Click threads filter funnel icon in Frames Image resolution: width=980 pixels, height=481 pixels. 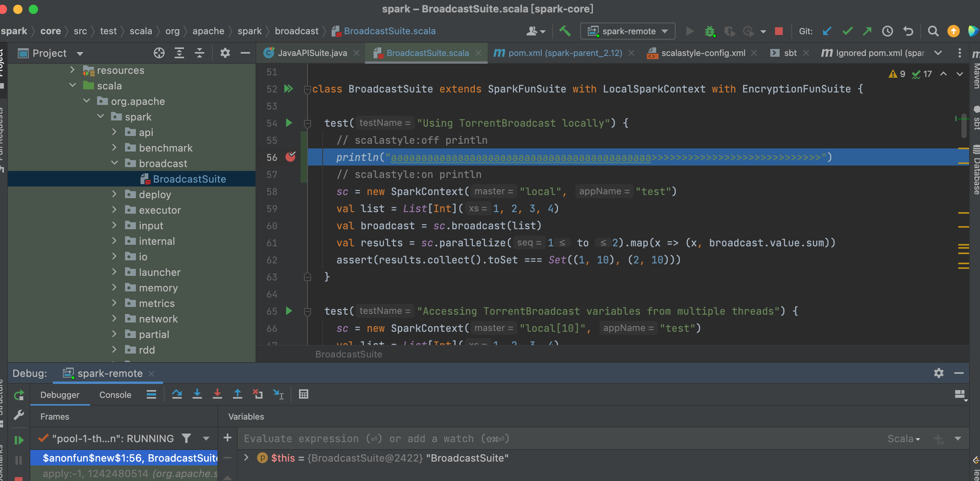tap(186, 439)
